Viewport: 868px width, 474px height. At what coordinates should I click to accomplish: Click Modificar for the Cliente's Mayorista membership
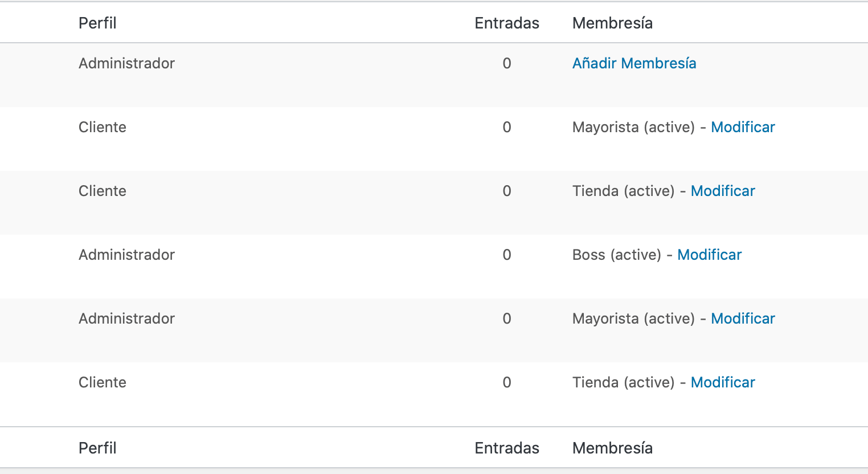click(x=743, y=127)
